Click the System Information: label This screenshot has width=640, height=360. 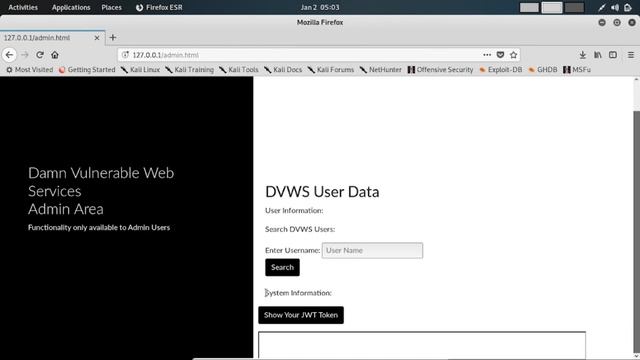(x=298, y=293)
